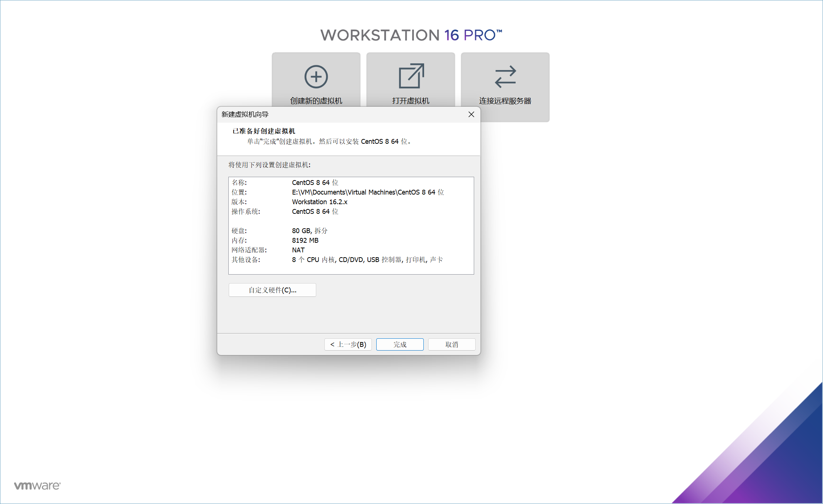The height and width of the screenshot is (504, 823).
Task: Open 自定义硬件(C) settings
Action: coord(272,290)
